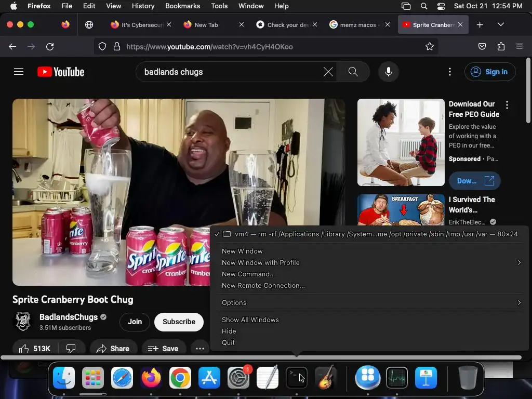Clear the badlands chugs search text

point(328,72)
